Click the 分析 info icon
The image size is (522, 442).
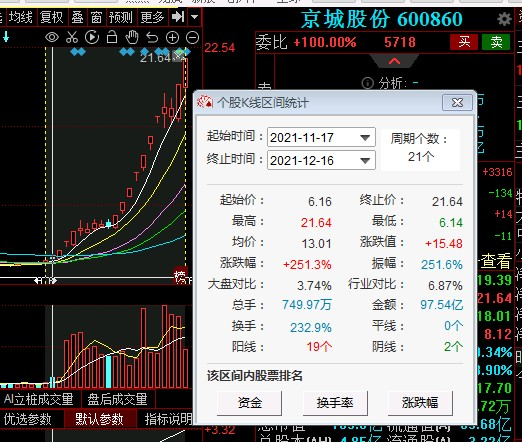368,83
